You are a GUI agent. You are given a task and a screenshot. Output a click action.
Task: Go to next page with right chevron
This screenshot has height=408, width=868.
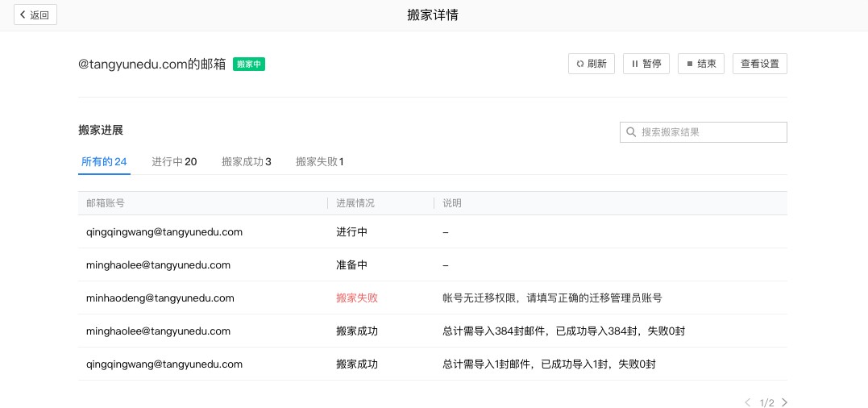pos(784,402)
